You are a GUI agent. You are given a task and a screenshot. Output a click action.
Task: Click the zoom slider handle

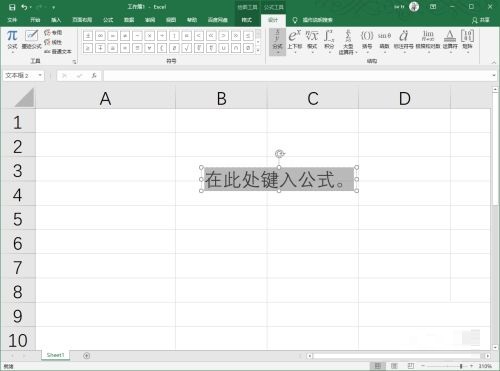[x=461, y=366]
